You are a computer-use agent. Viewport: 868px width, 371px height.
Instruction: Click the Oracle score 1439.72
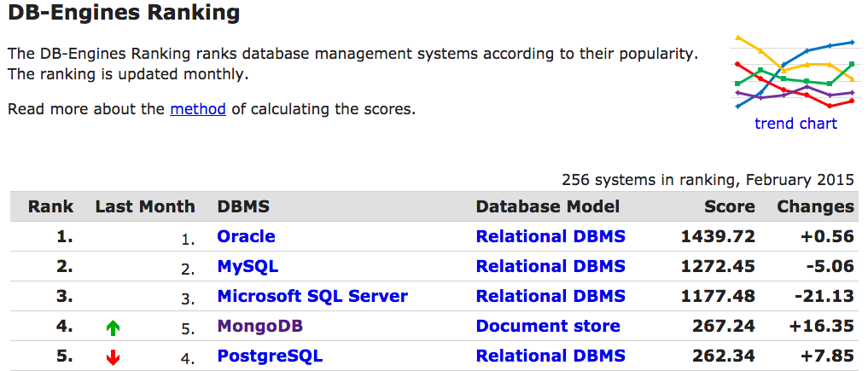click(718, 236)
